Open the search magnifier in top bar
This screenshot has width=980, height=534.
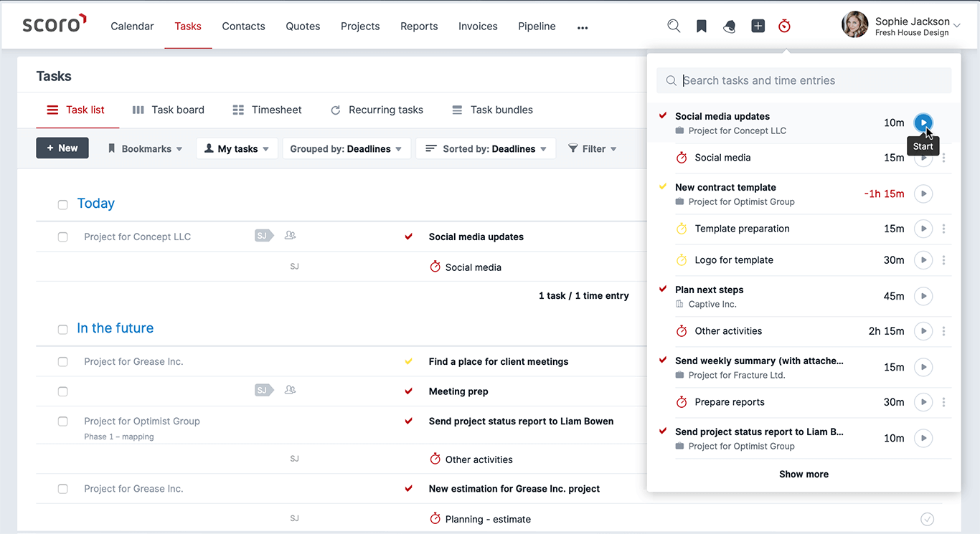point(673,26)
